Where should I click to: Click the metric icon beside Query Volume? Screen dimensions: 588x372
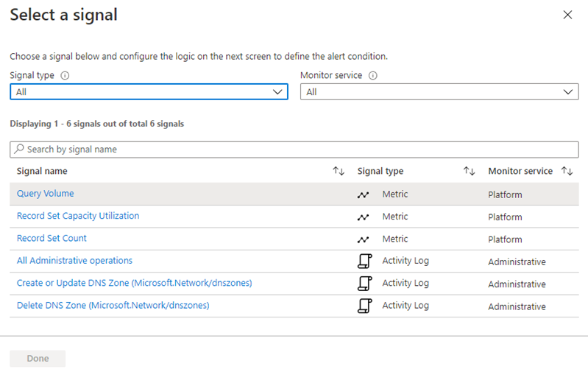(x=363, y=194)
